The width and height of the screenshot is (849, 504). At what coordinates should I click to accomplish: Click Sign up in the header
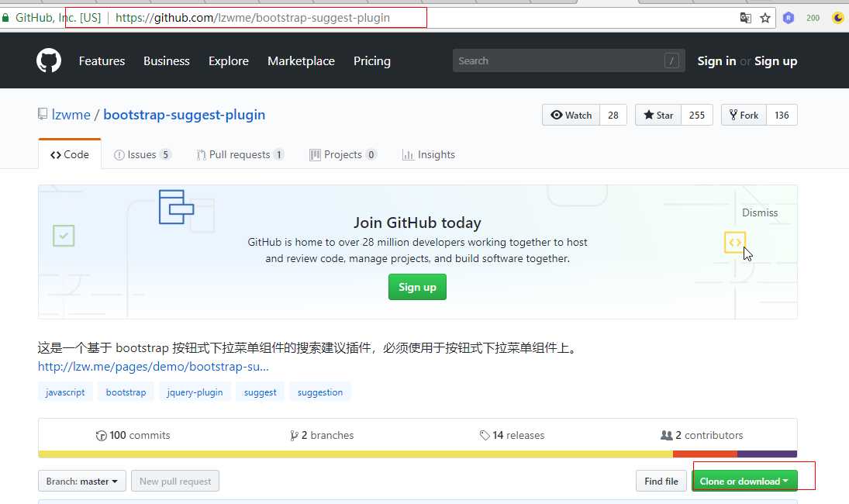coord(775,60)
